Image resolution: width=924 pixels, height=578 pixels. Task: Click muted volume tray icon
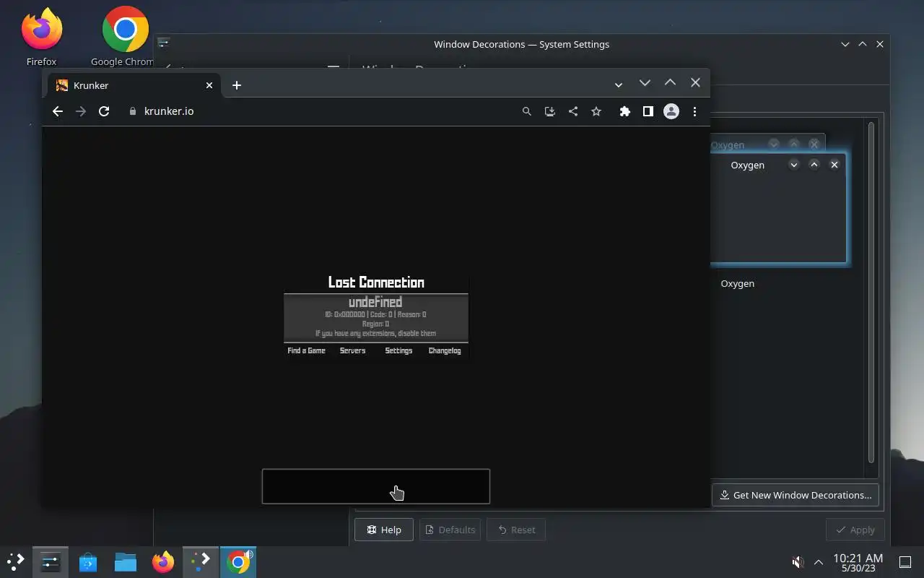tap(798, 562)
